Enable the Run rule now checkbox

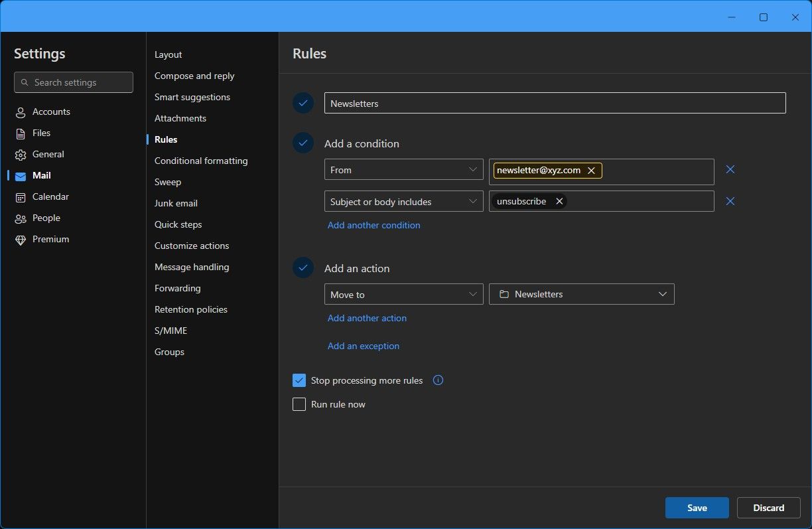click(299, 404)
